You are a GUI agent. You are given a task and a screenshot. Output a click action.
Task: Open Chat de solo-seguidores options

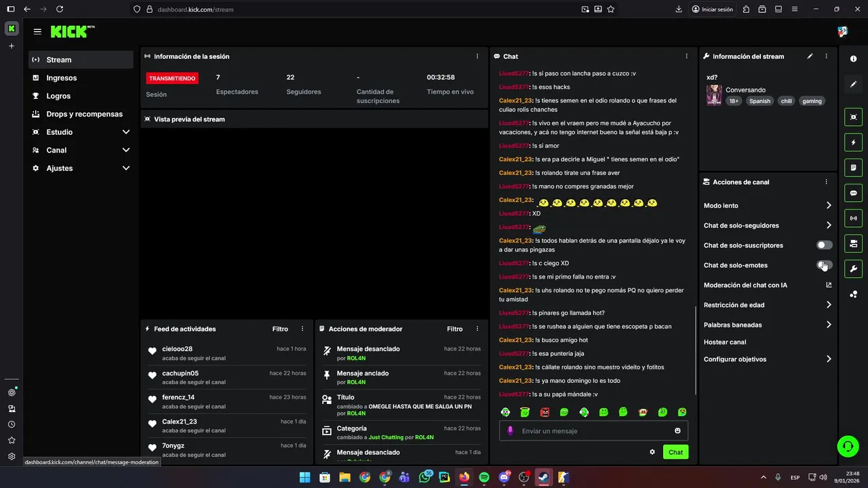tap(768, 225)
